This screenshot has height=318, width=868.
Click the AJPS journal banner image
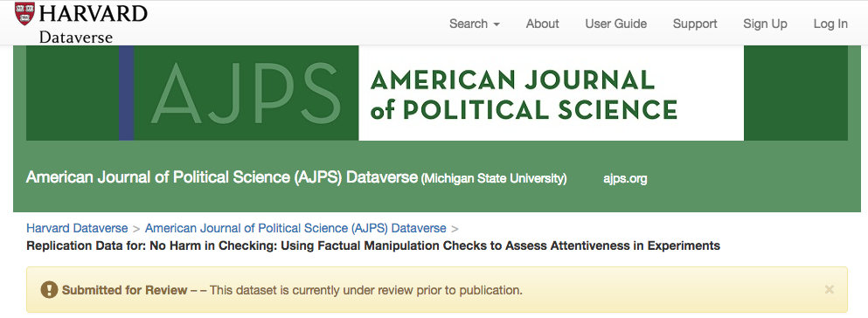point(437,93)
